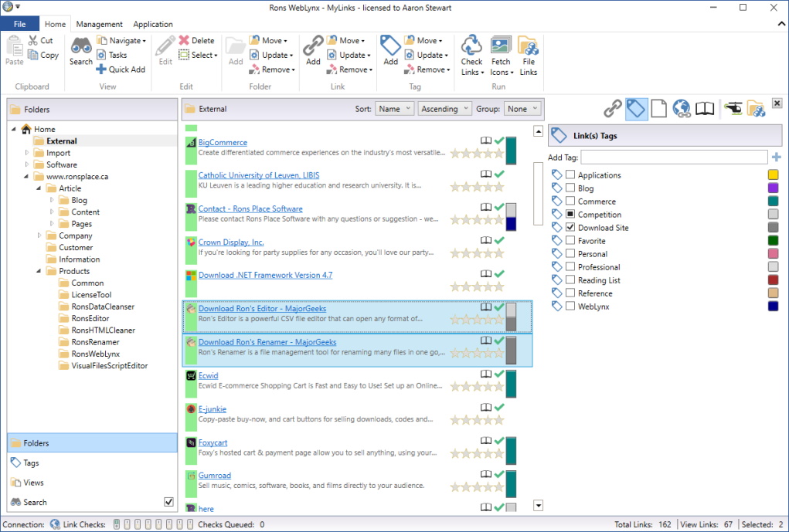The image size is (789, 532).
Task: Click the Quick Add plus icon
Action: pos(101,69)
